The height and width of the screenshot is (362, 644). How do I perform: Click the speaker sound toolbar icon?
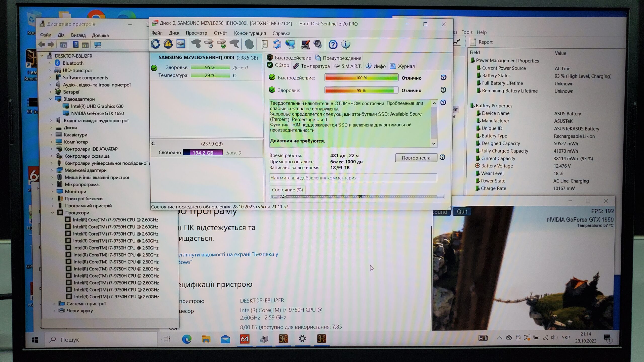pos(318,44)
